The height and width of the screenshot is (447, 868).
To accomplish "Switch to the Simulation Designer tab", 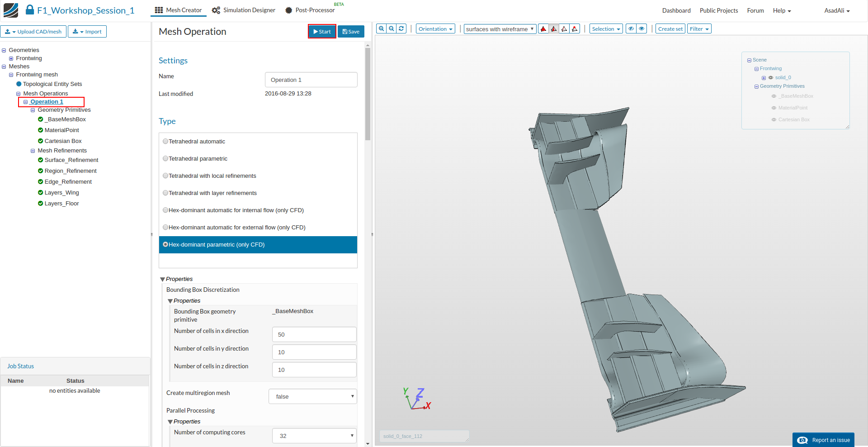I will [x=244, y=10].
